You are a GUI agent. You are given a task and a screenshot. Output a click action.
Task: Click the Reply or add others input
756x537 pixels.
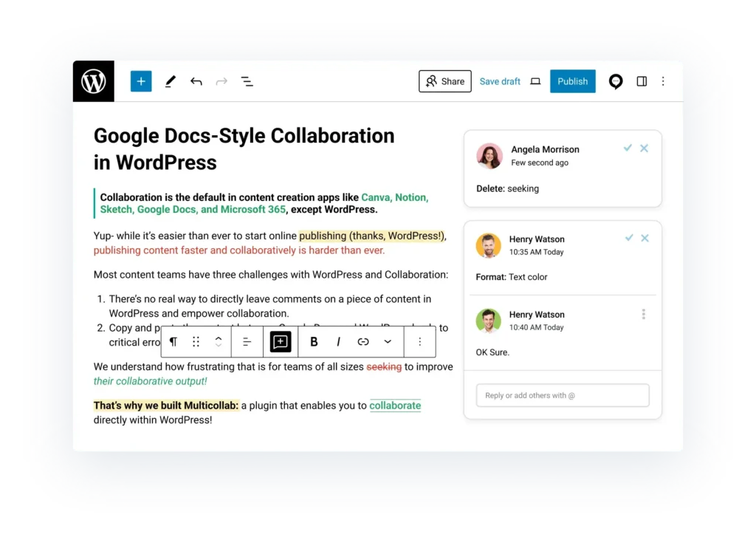click(563, 395)
